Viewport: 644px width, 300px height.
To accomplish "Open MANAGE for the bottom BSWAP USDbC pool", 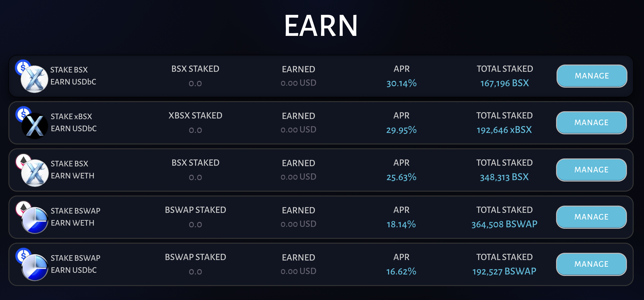I will click(592, 264).
